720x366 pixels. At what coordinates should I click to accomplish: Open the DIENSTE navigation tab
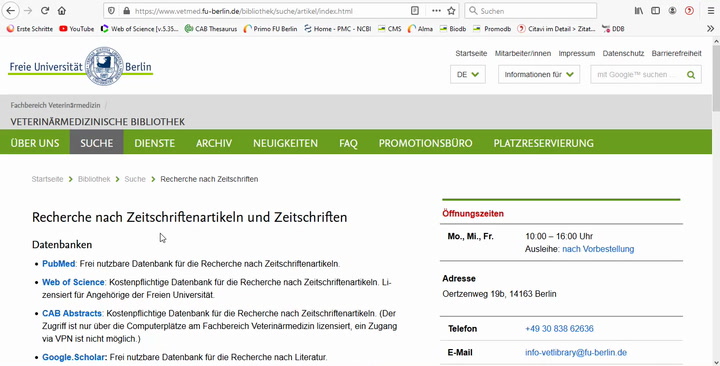(155, 143)
